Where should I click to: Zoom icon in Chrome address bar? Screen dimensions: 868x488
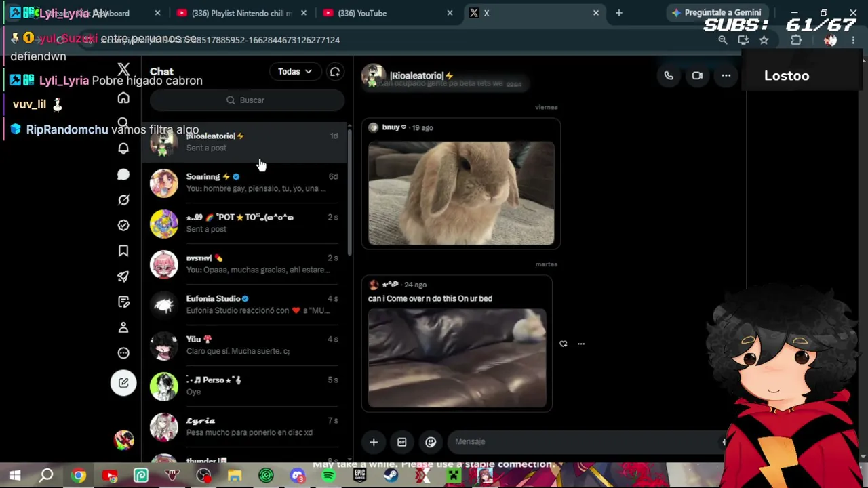pos(723,40)
